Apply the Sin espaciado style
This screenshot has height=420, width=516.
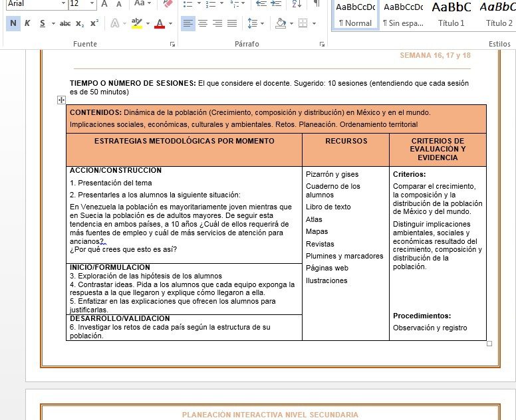point(403,15)
